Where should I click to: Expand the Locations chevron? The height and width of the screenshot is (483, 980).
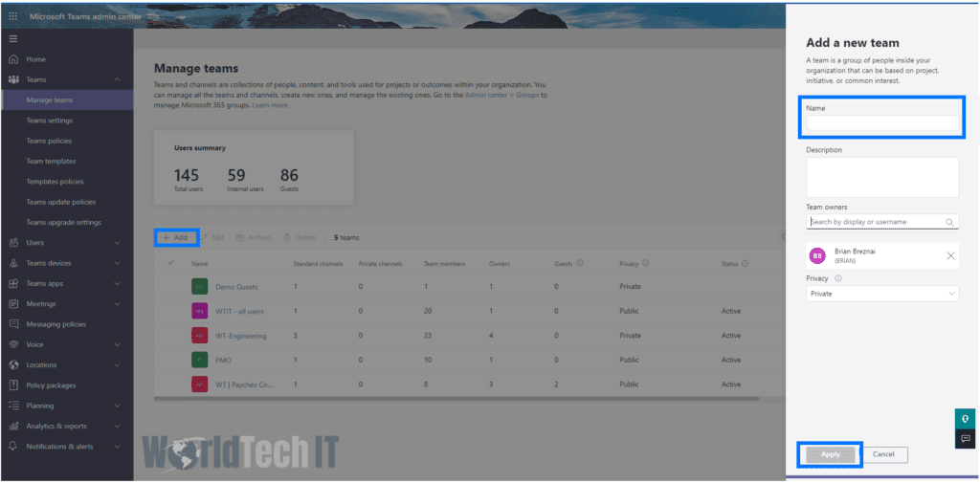pyautogui.click(x=117, y=365)
